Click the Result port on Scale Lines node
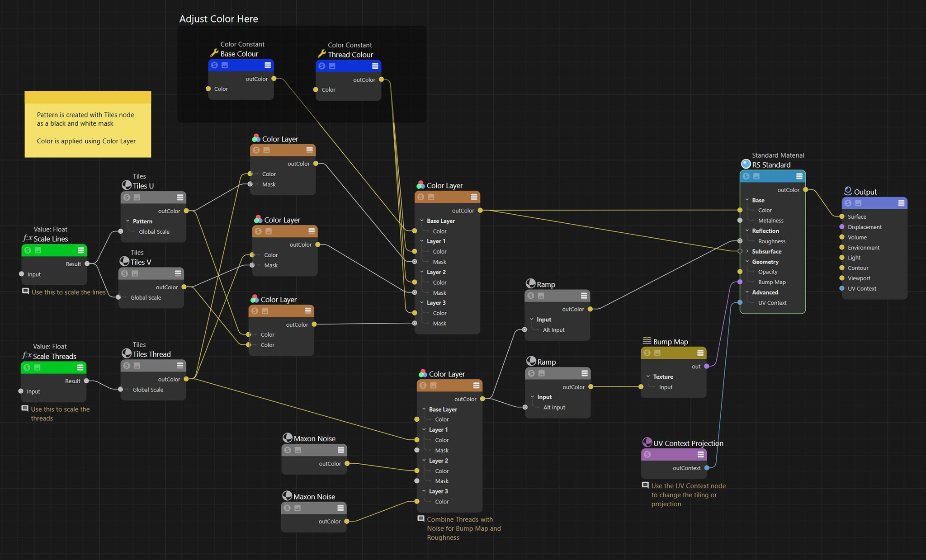This screenshot has height=560, width=926. coord(87,264)
